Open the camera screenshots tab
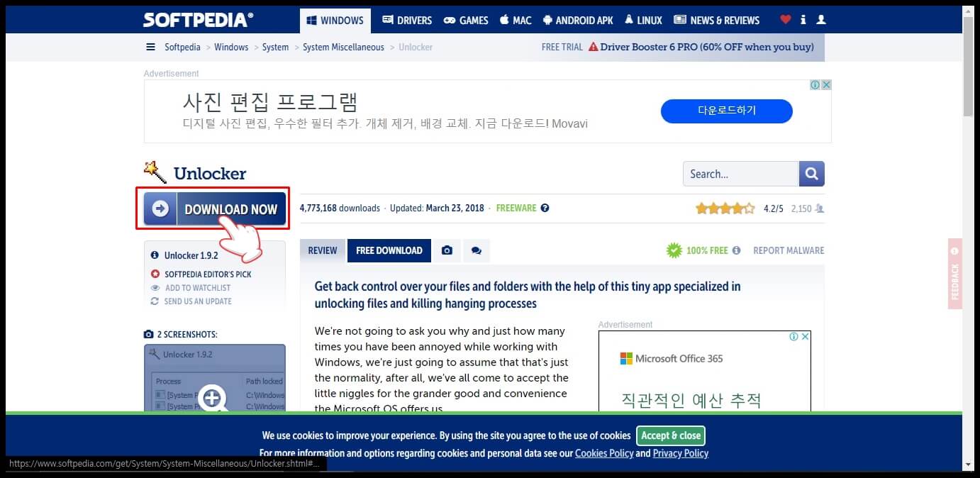This screenshot has height=478, width=980. pyautogui.click(x=447, y=250)
